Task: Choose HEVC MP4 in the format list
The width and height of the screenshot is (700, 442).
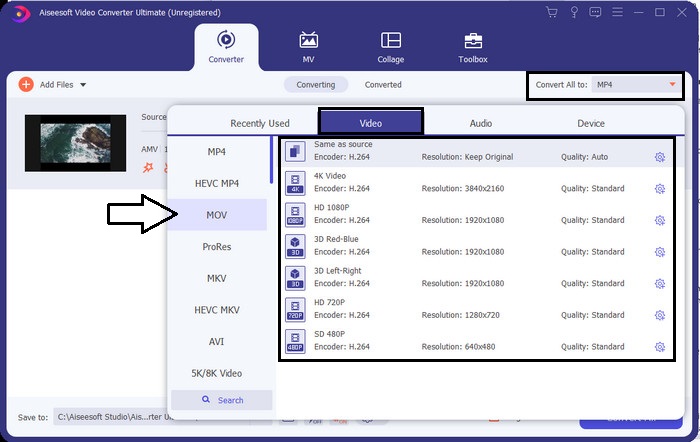Action: click(217, 183)
